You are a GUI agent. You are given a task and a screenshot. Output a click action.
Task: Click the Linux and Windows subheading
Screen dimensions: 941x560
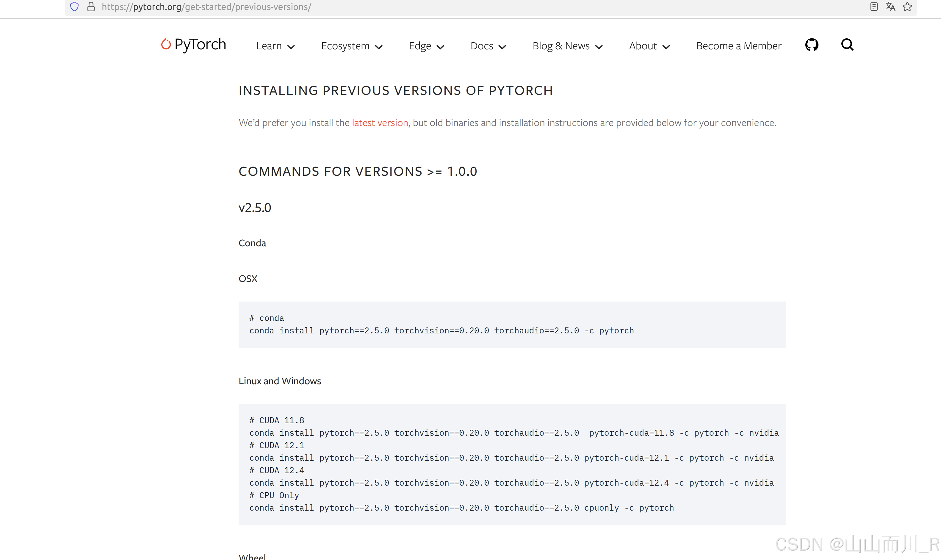point(280,381)
